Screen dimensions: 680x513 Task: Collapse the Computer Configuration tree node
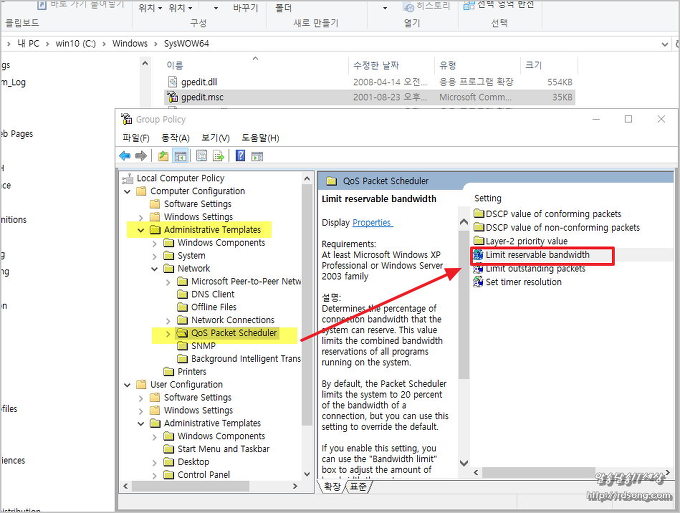pos(128,191)
